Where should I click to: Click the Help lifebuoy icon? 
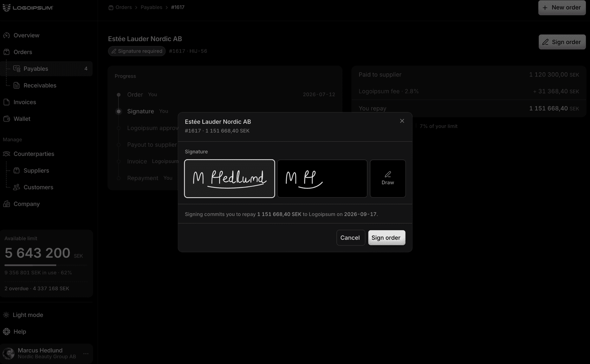(x=6, y=332)
